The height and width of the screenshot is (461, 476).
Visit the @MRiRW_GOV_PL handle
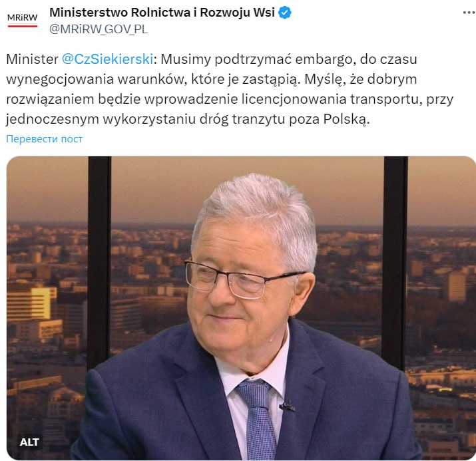99,29
